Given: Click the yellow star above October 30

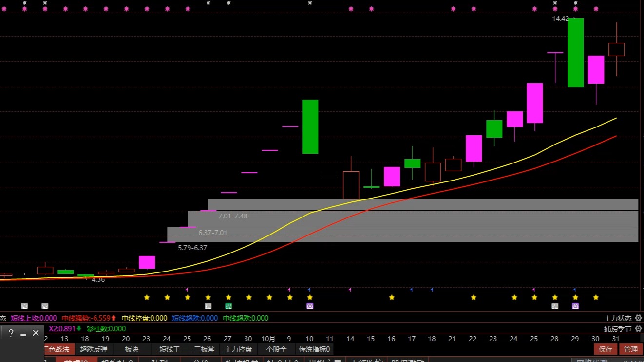Looking at the screenshot, I should click(x=596, y=297).
